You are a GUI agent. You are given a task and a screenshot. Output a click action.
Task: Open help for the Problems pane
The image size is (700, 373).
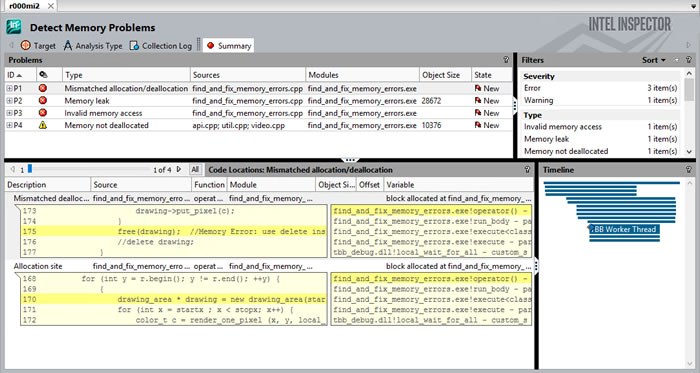[x=506, y=60]
